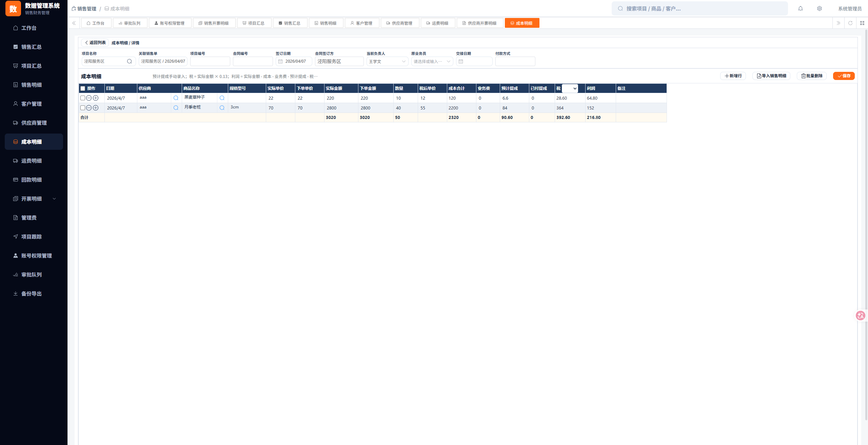Open the notification bell icon
The image size is (868, 445).
click(x=800, y=8)
